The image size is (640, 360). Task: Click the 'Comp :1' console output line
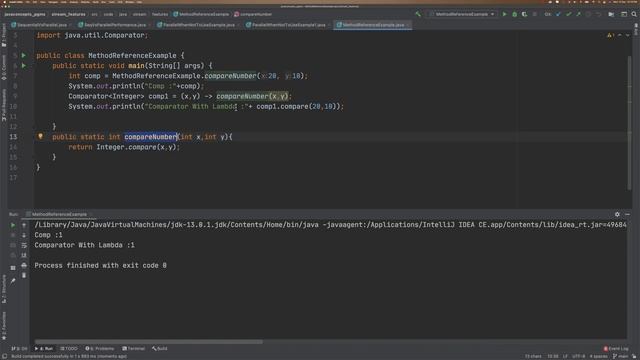pos(49,235)
